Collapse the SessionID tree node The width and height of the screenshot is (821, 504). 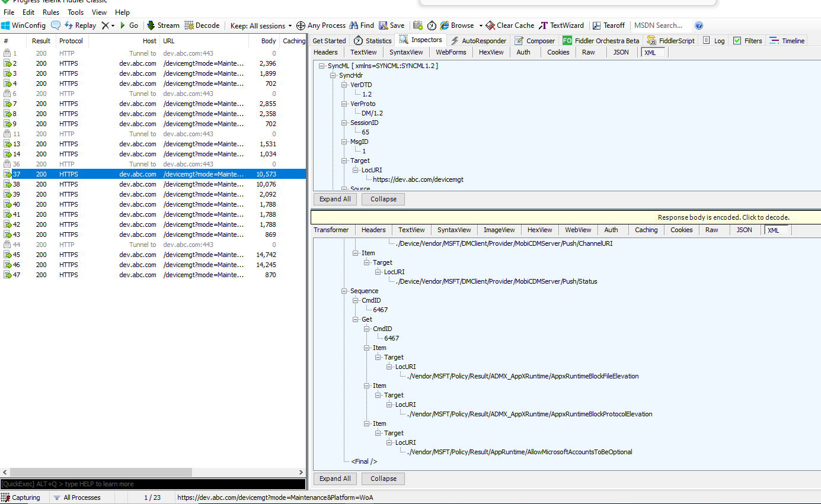[344, 123]
